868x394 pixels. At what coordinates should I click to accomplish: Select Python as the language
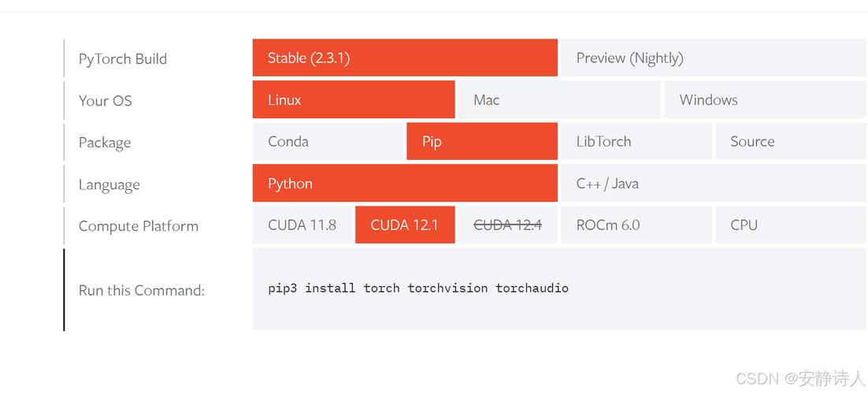[x=405, y=184]
